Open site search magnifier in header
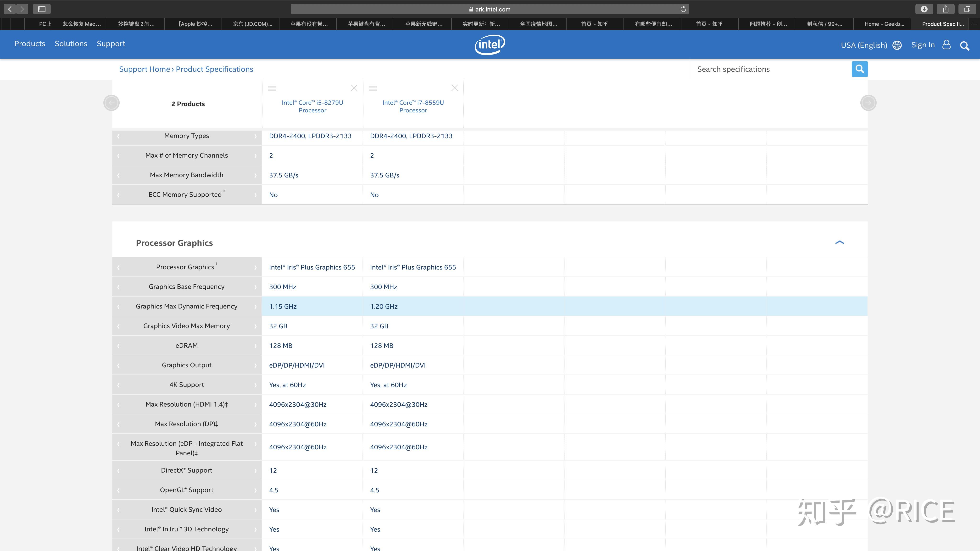Image resolution: width=980 pixels, height=551 pixels. point(964,46)
